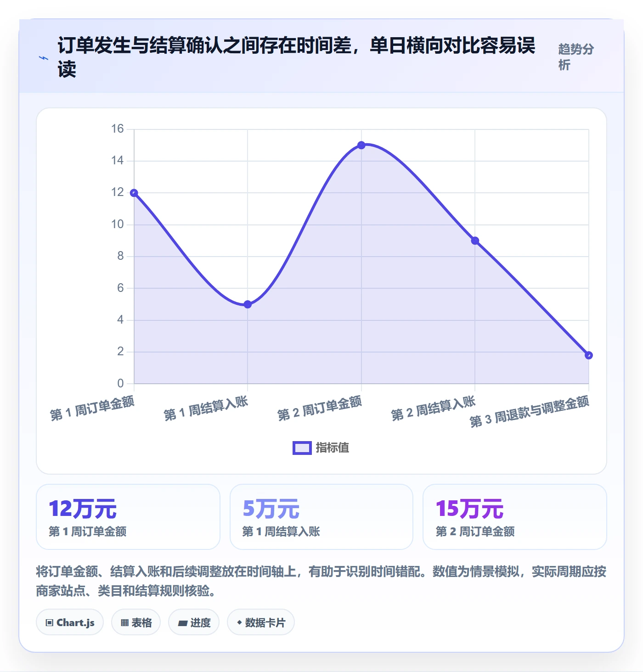Click the y-axis value 0
The height and width of the screenshot is (672, 643).
[x=120, y=383]
